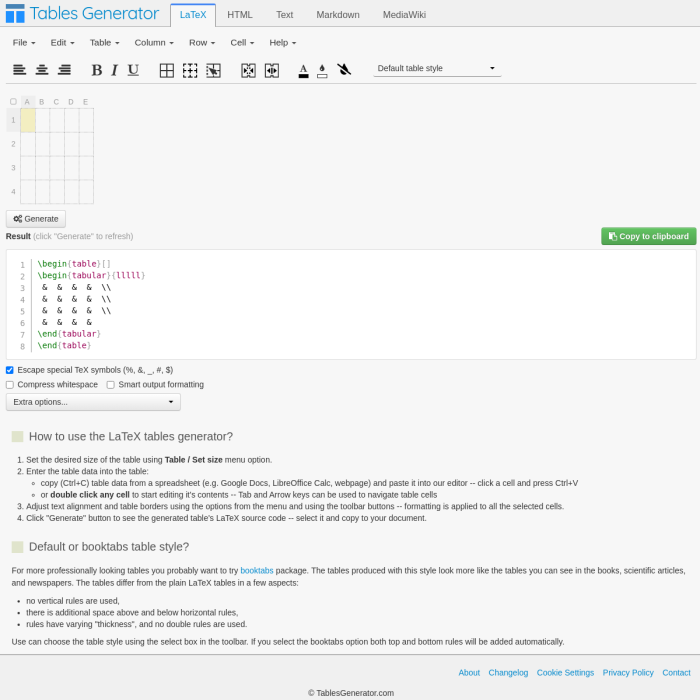
Task: Open the Table menu
Action: click(x=104, y=43)
